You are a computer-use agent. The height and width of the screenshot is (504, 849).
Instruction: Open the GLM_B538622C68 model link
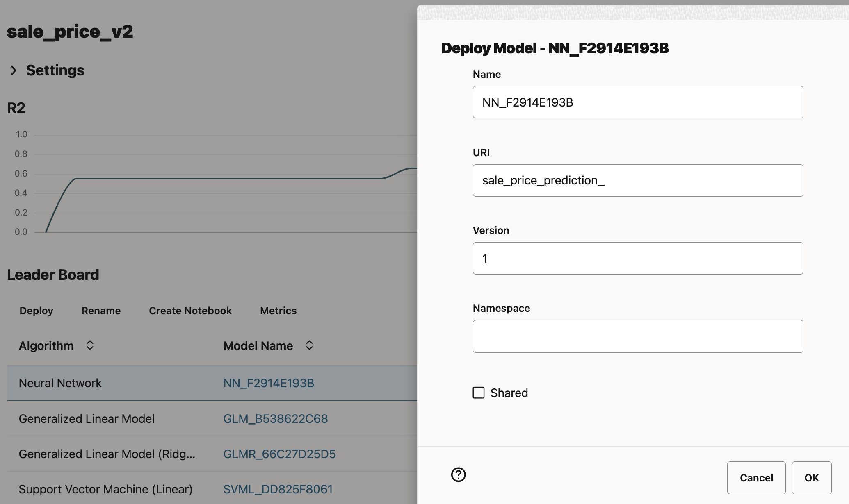click(x=275, y=419)
